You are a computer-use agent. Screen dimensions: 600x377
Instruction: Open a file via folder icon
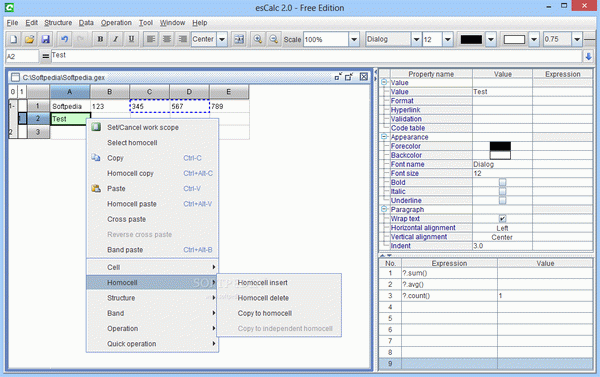(x=29, y=39)
